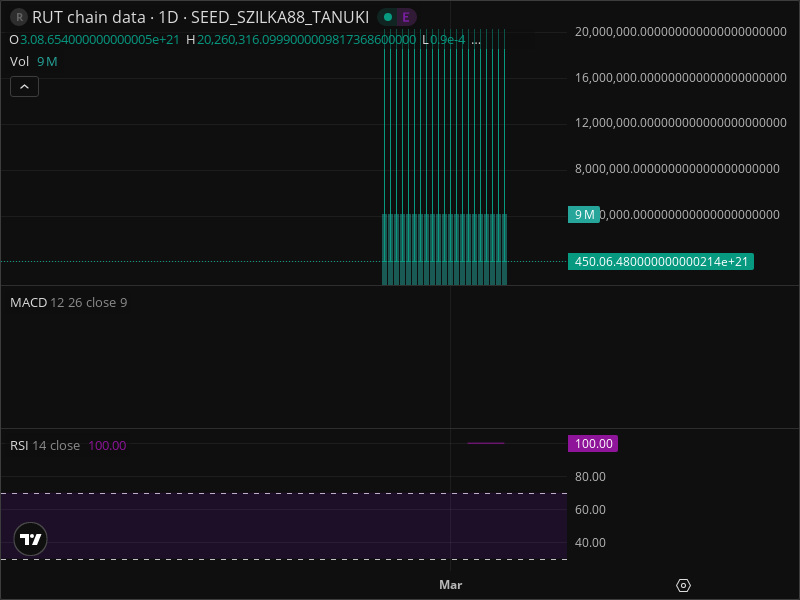
Task: Click the 8,000,000 price scale value
Action: 677,168
